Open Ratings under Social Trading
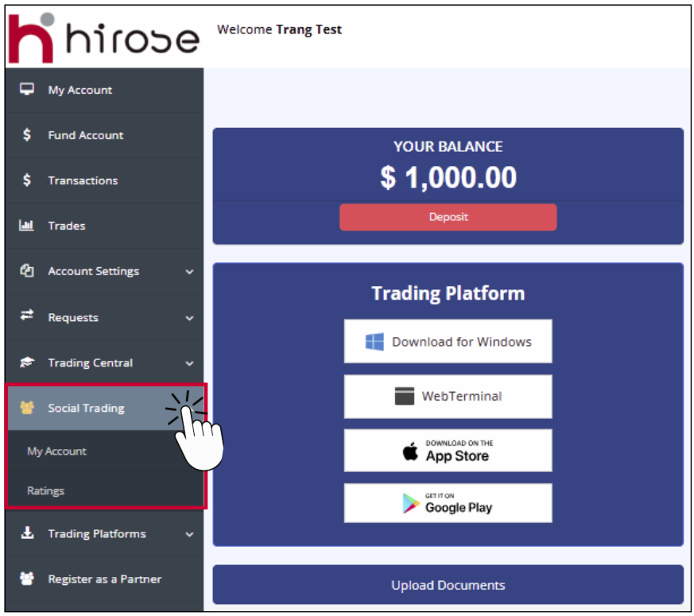Image resolution: width=694 pixels, height=616 pixels. point(45,491)
